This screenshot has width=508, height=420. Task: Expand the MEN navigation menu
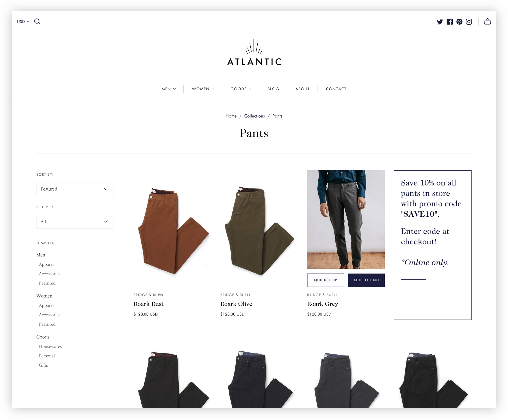(168, 89)
